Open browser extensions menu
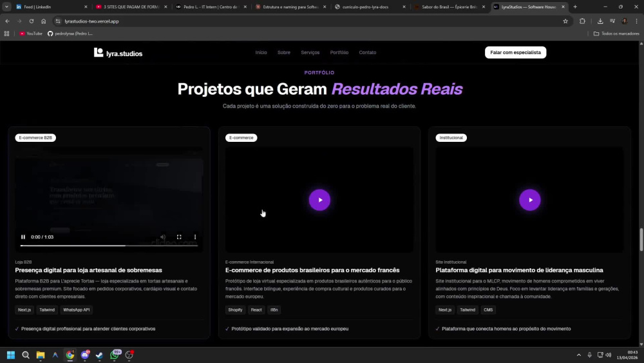The image size is (644, 363). [582, 21]
